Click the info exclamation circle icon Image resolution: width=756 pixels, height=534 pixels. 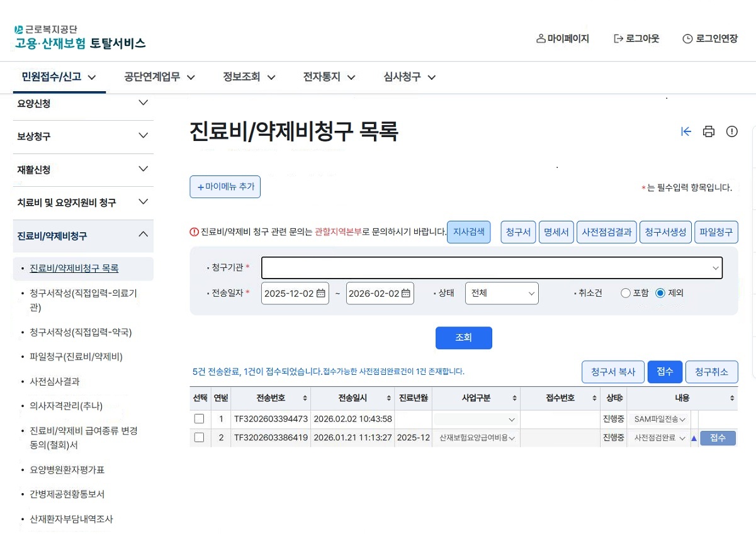(731, 131)
